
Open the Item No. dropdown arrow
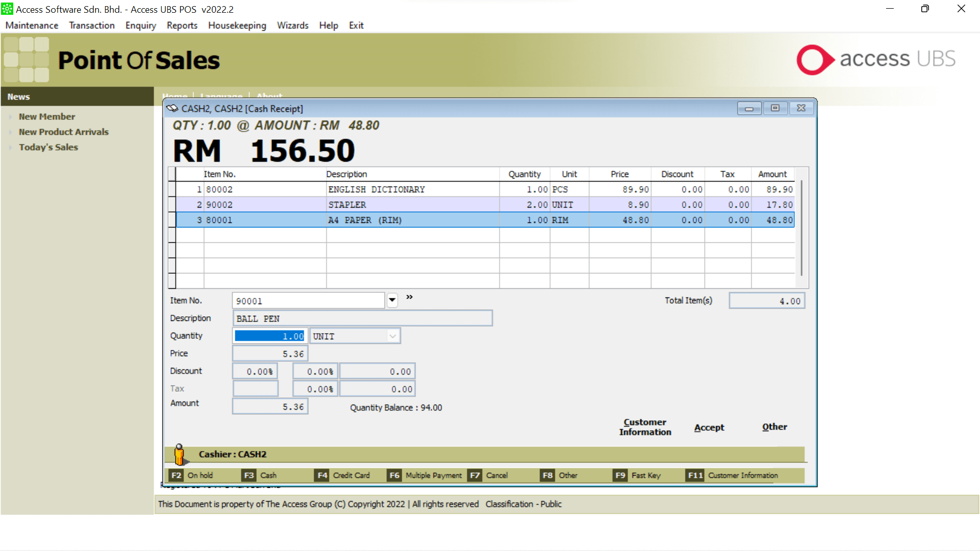click(x=392, y=300)
